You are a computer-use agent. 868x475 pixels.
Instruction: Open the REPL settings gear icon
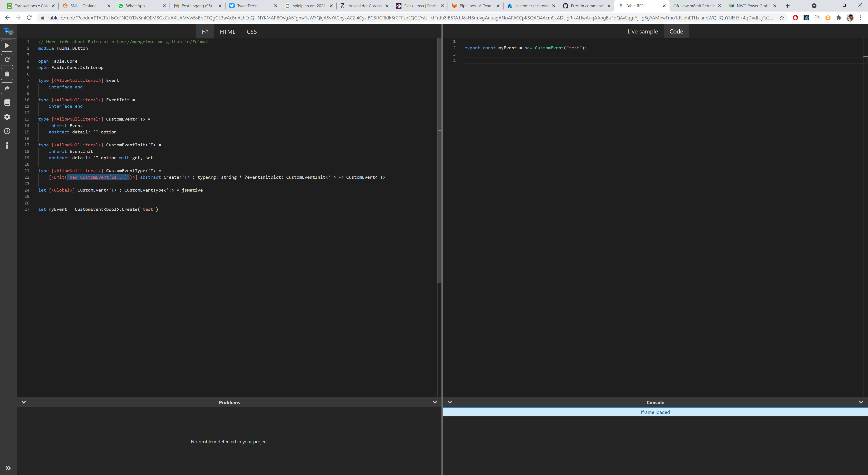(7, 117)
